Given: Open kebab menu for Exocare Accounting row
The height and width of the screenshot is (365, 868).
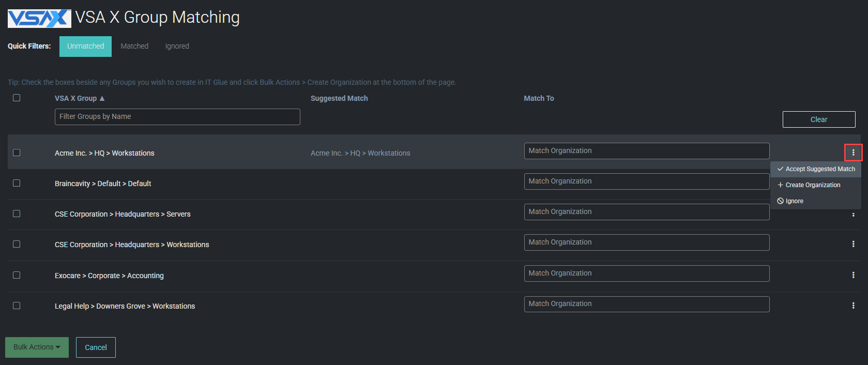Looking at the screenshot, I should coord(853,275).
